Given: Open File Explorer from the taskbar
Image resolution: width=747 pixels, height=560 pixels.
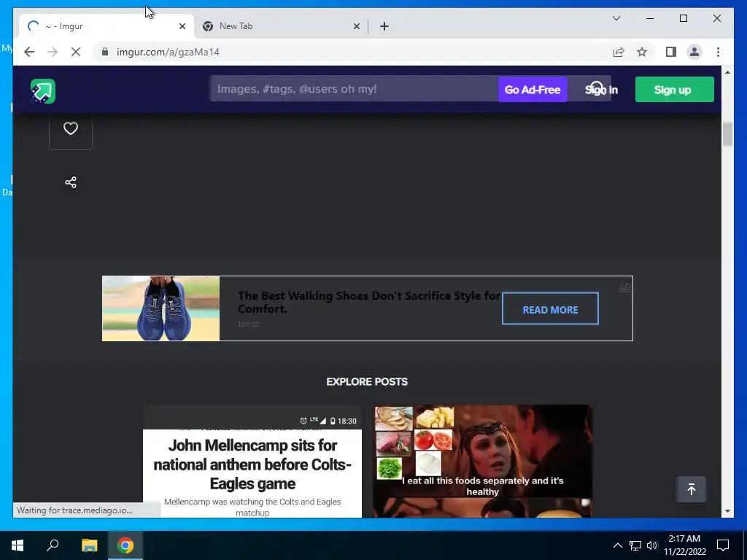Looking at the screenshot, I should click(89, 545).
